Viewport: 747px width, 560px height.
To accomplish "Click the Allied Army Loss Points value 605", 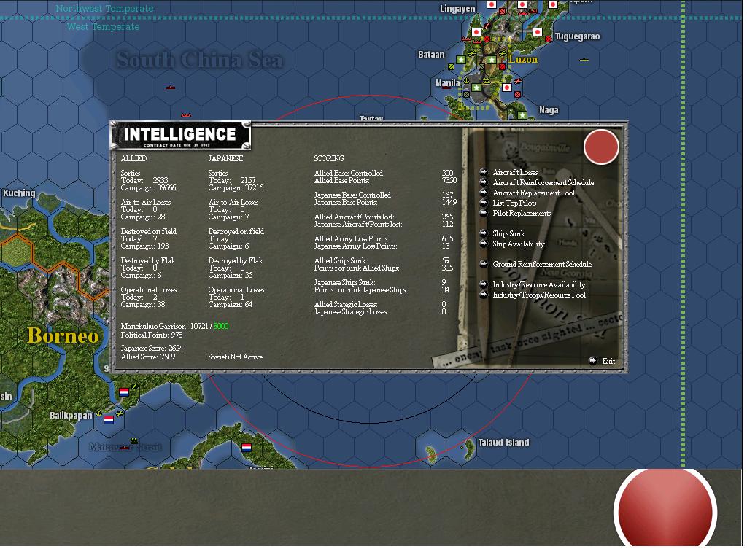I will click(447, 238).
